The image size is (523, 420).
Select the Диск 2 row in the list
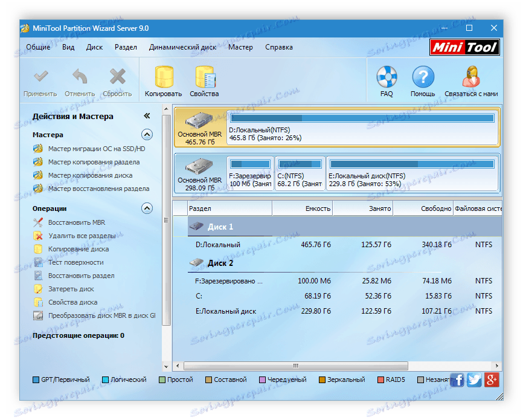point(337,263)
